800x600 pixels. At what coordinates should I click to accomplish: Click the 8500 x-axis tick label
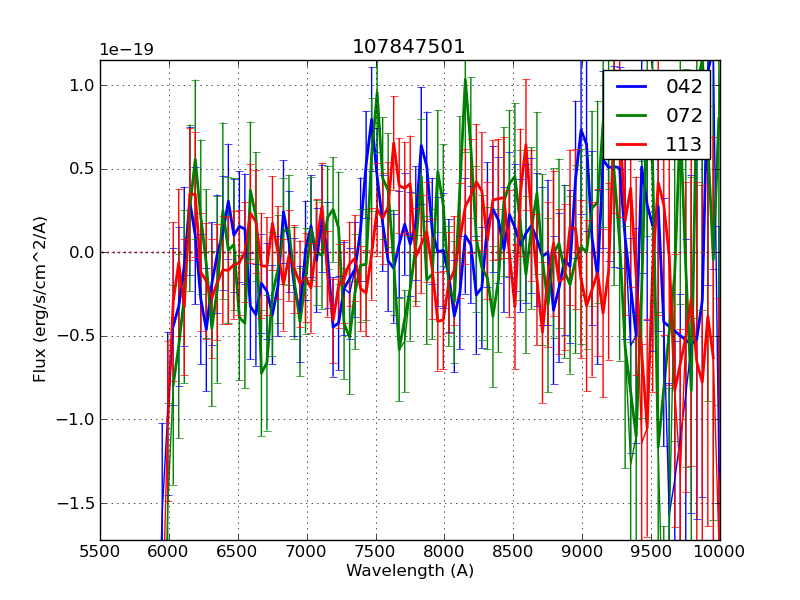[x=513, y=550]
